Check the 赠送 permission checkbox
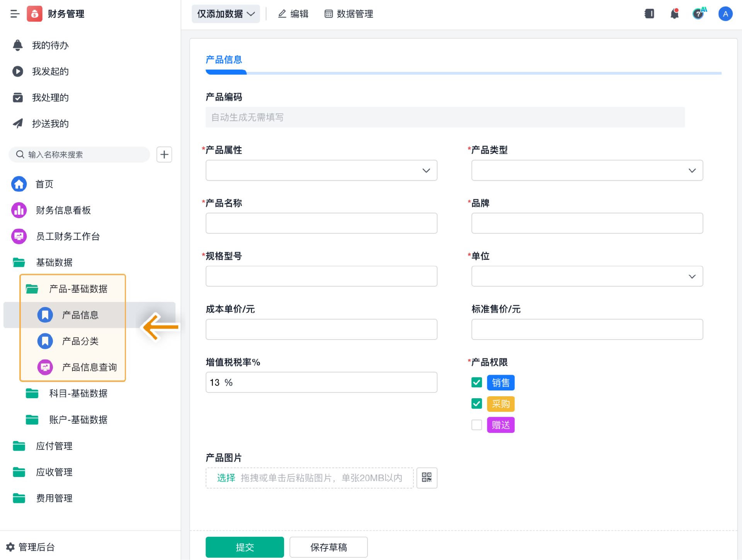This screenshot has height=560, width=742. click(x=477, y=425)
